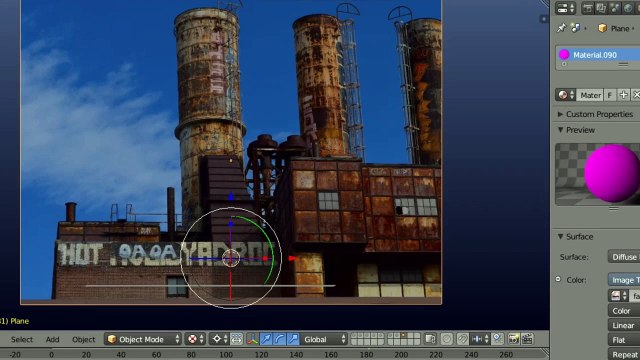Viewport: 640px width, 360px height.
Task: Click the magenta preview sphere thumbnail
Action: (x=611, y=173)
